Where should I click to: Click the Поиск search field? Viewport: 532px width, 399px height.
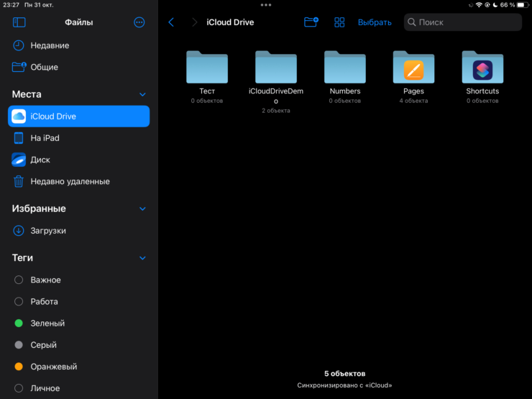(463, 22)
